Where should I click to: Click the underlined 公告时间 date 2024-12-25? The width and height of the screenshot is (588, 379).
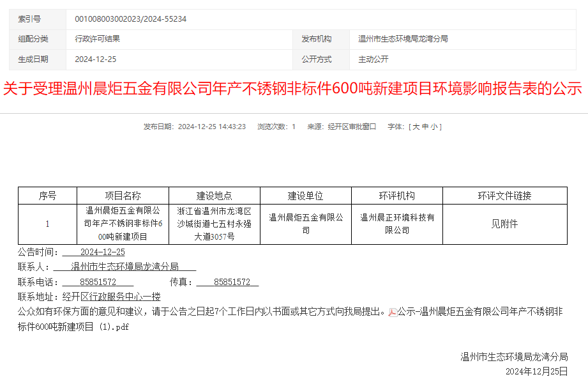pyautogui.click(x=102, y=252)
